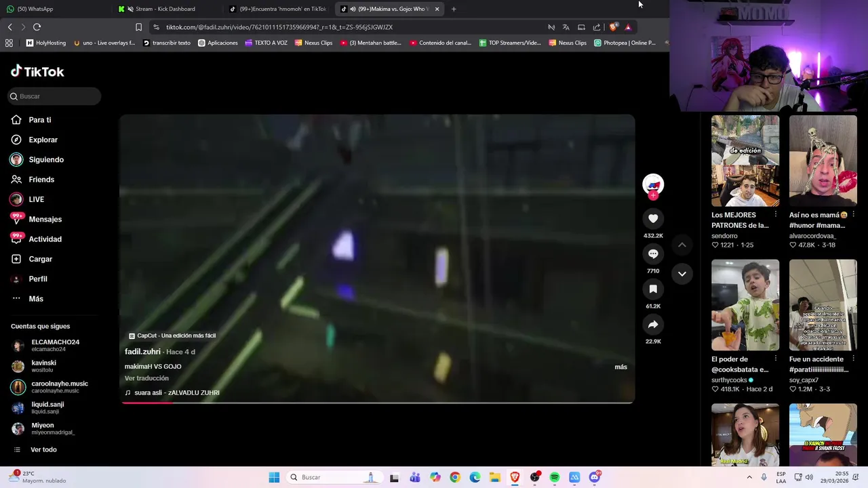Reload the page

point(37,27)
